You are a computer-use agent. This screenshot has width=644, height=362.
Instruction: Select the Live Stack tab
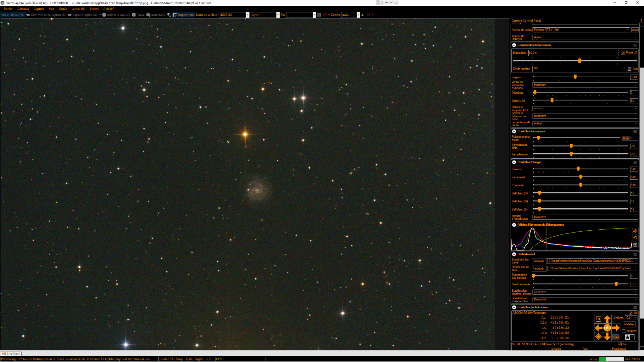pyautogui.click(x=11, y=354)
